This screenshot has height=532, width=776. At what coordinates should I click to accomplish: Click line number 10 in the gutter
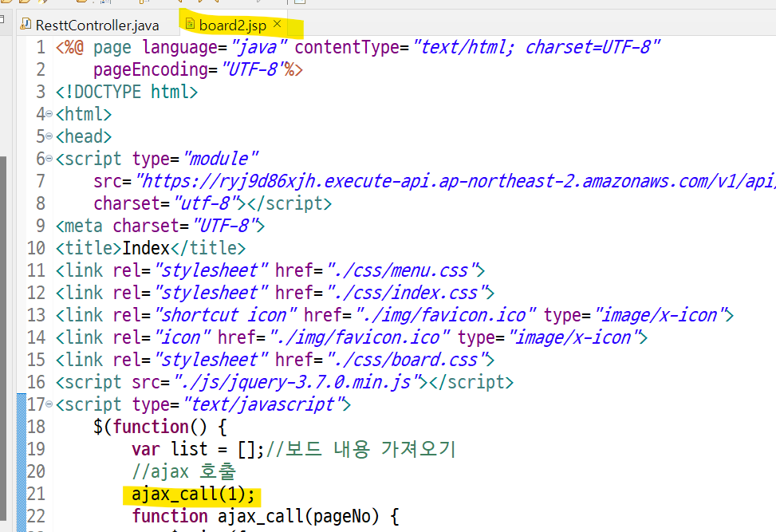click(x=36, y=248)
